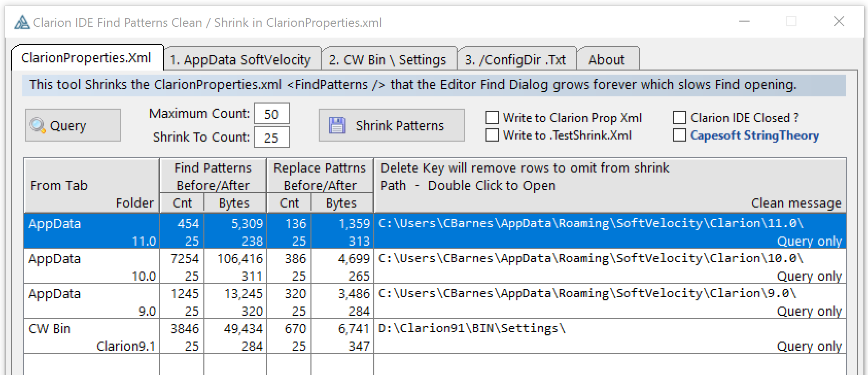Enable Write to Clarion Prop Xml checkbox

tap(492, 118)
